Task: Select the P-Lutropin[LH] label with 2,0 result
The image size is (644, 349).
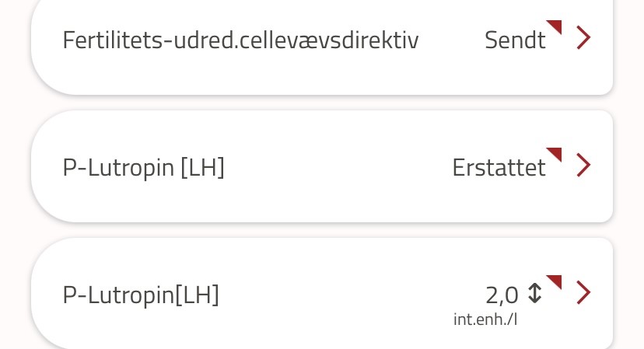Action: pos(141,295)
